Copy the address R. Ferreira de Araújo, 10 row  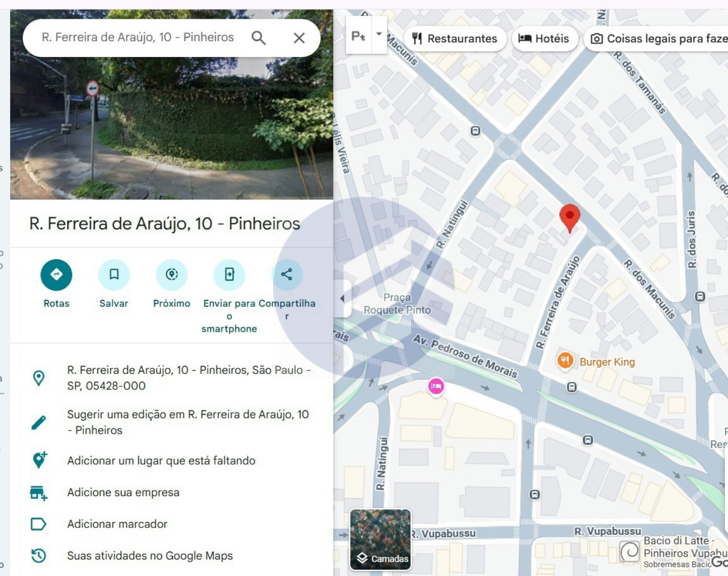click(x=172, y=378)
